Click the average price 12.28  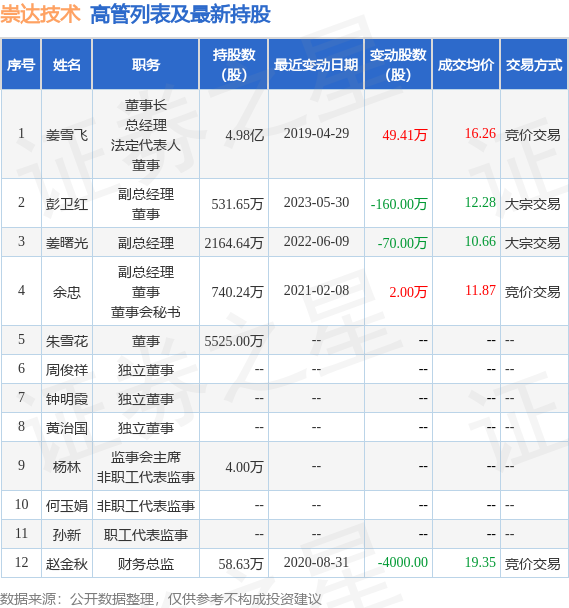point(480,202)
